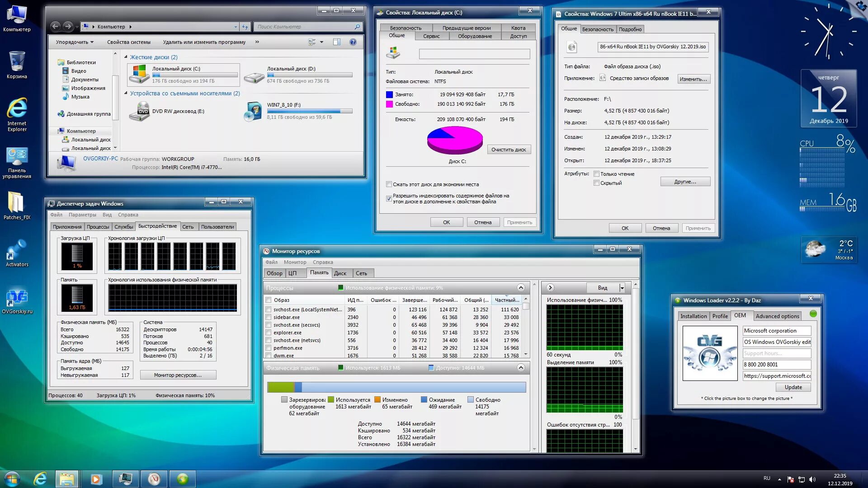Open Windows Media Player taskbar icon
Screen dimensions: 868x488
pyautogui.click(x=96, y=479)
